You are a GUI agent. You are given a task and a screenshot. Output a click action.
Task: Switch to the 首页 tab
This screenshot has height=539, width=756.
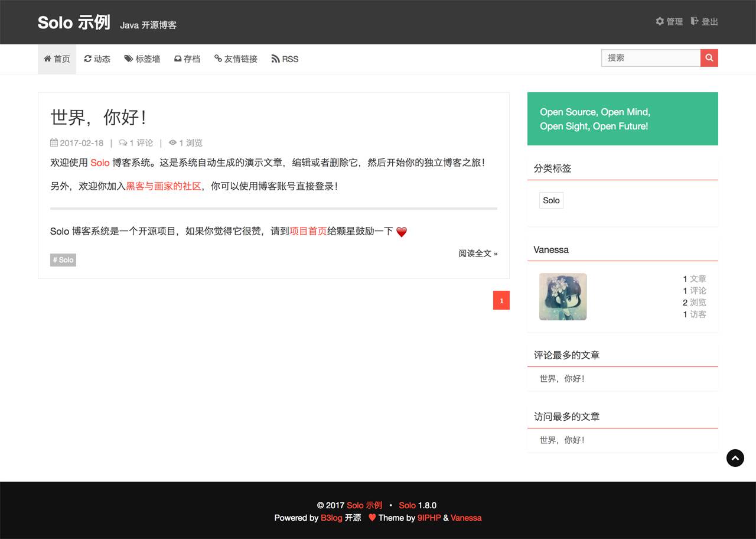(57, 59)
